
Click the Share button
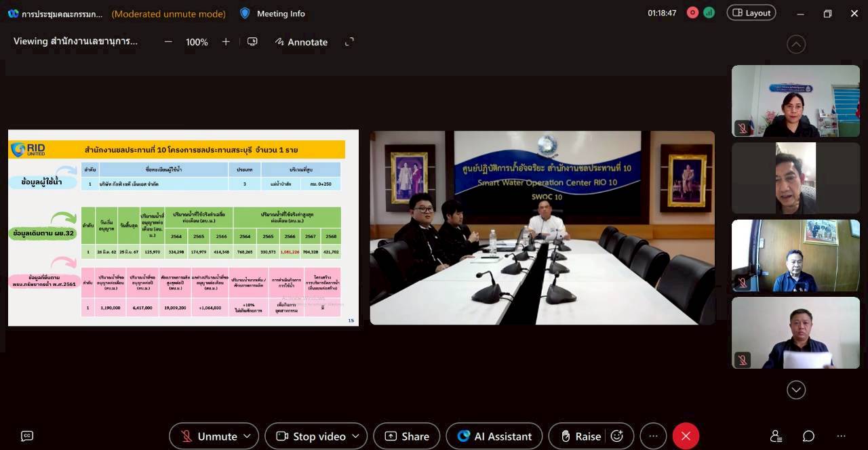tap(406, 436)
